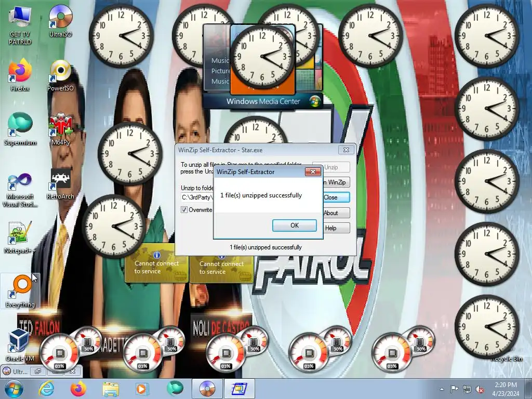532x399 pixels.
Task: Click the muted volume tray icon
Action: (480, 389)
